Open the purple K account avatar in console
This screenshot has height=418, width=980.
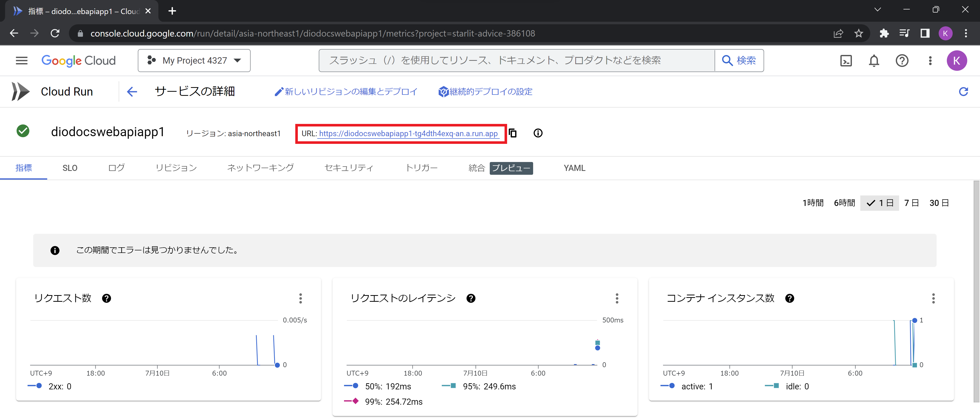point(957,61)
